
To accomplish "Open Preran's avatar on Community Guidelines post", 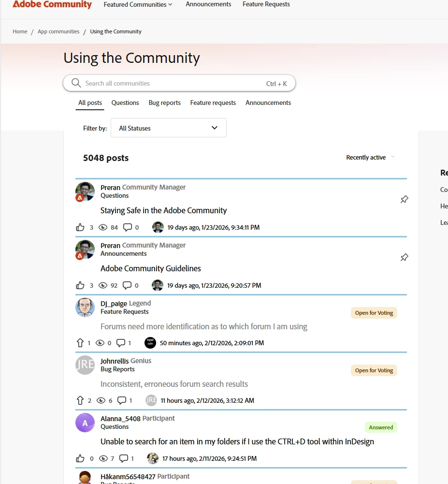I will click(85, 249).
